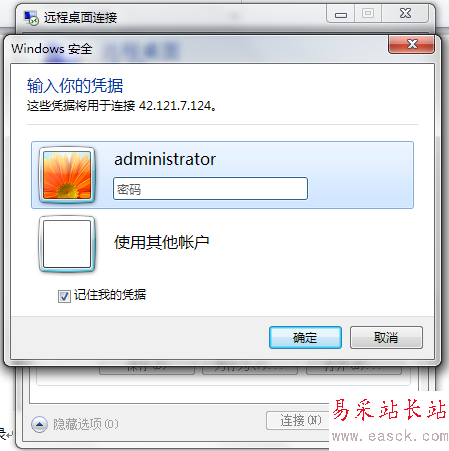Minimize the 远程桌面连接 window
Viewport: 449px width, 451px height.
pos(341,14)
